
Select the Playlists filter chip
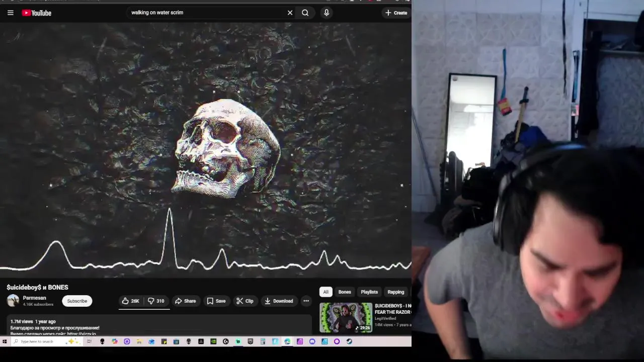click(x=369, y=292)
